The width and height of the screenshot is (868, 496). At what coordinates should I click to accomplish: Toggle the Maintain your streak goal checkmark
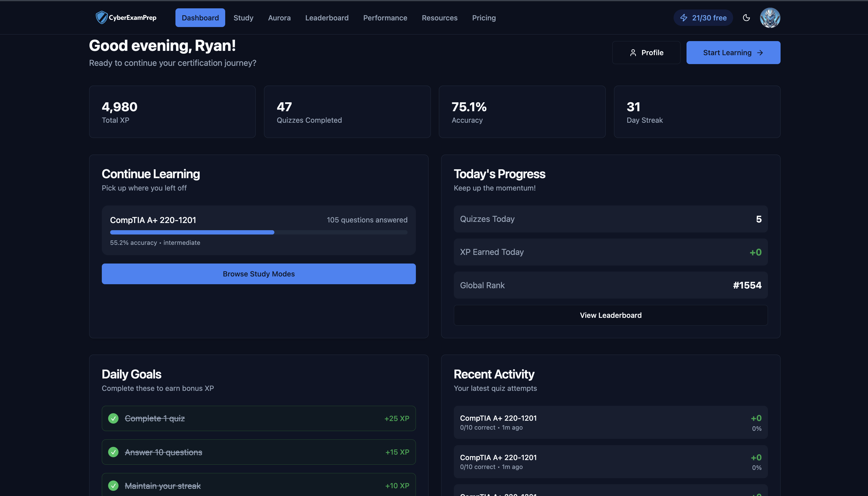(113, 485)
